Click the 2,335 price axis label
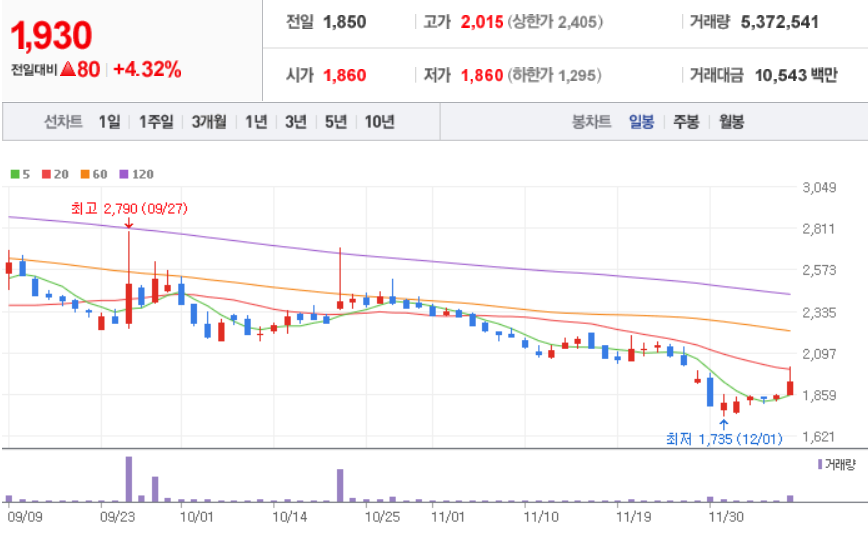 819,312
